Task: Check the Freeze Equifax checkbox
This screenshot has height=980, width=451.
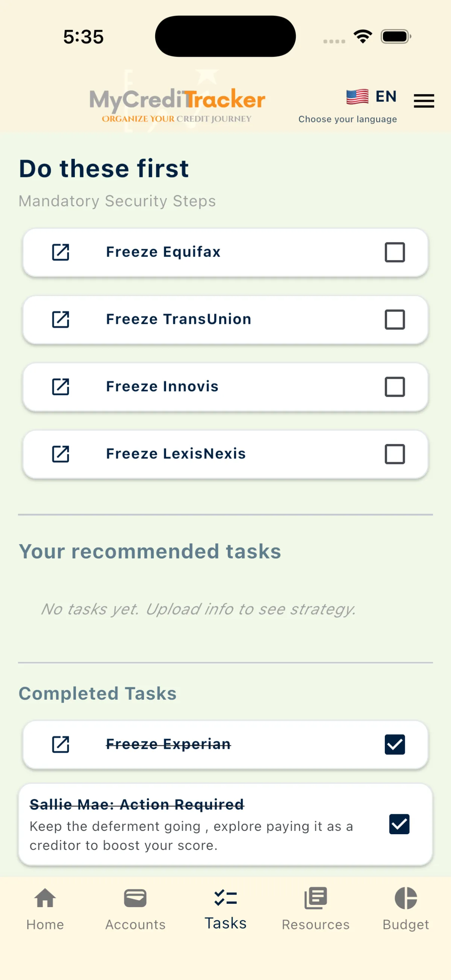Action: coord(395,252)
